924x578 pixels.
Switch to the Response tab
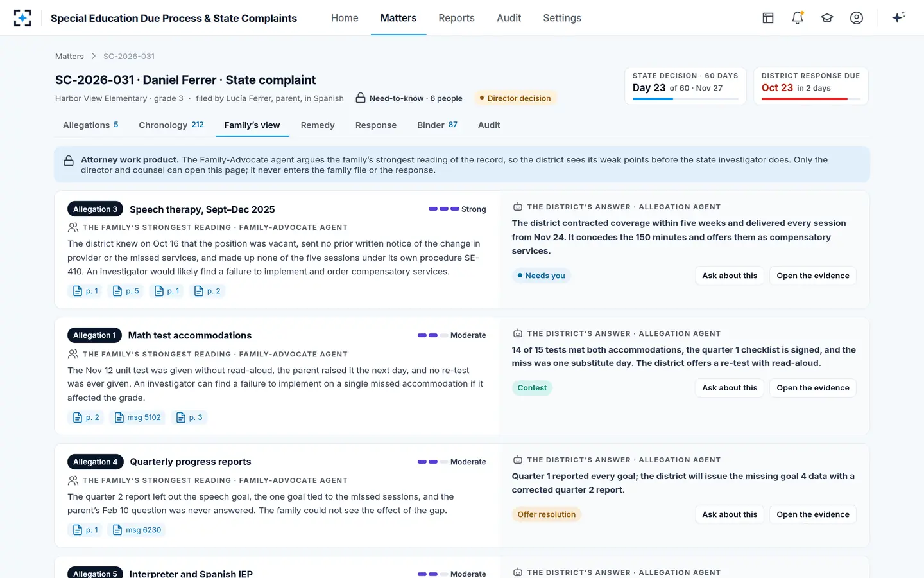coord(376,125)
